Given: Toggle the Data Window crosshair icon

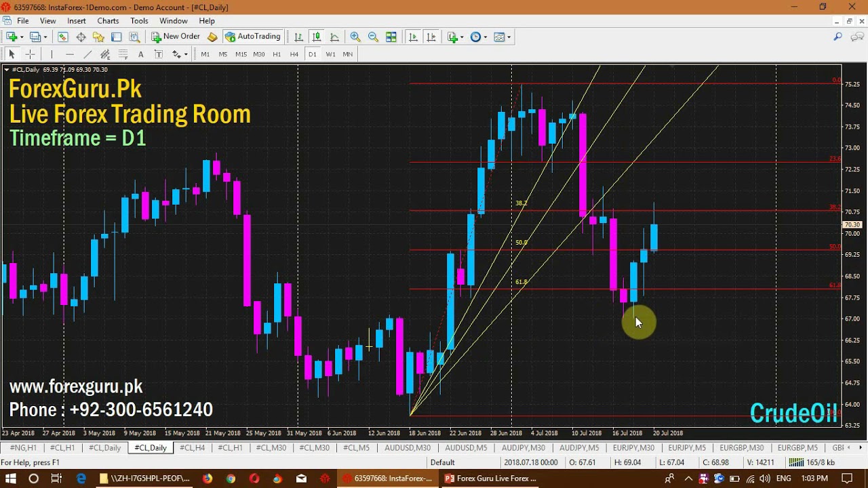Looking at the screenshot, I should tap(81, 37).
